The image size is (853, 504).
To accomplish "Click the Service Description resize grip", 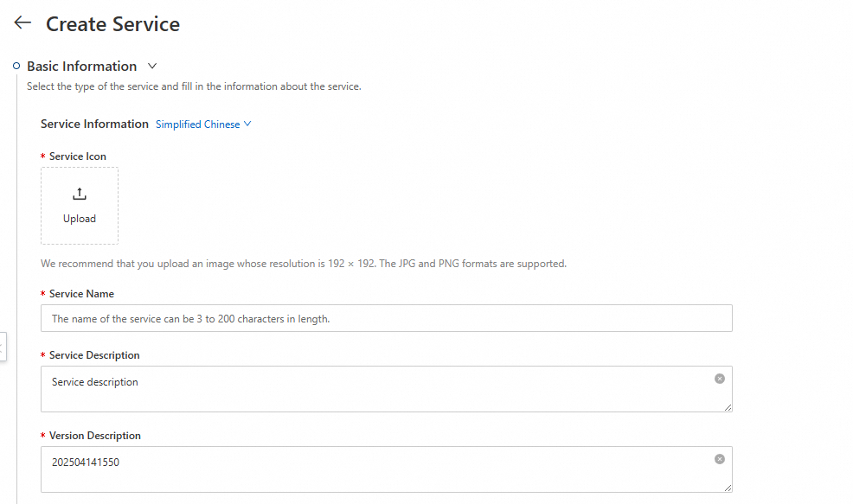I will pos(728,407).
